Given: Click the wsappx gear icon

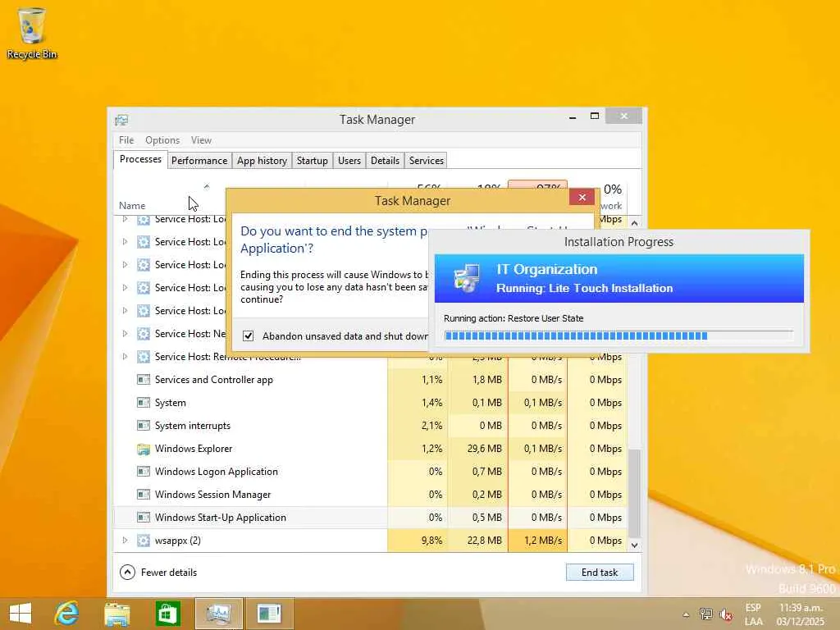Looking at the screenshot, I should (143, 541).
